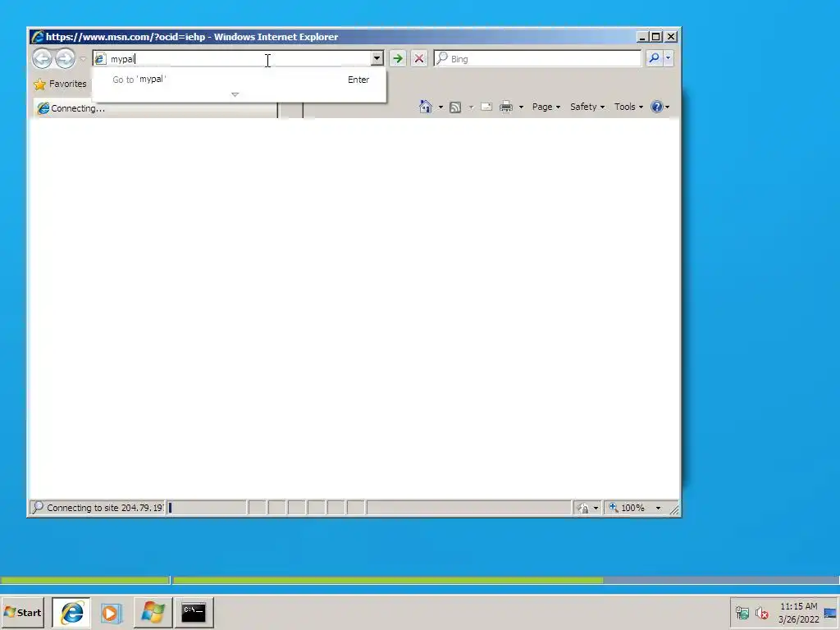
Task: Click the security zone icon in status bar
Action: (583, 508)
